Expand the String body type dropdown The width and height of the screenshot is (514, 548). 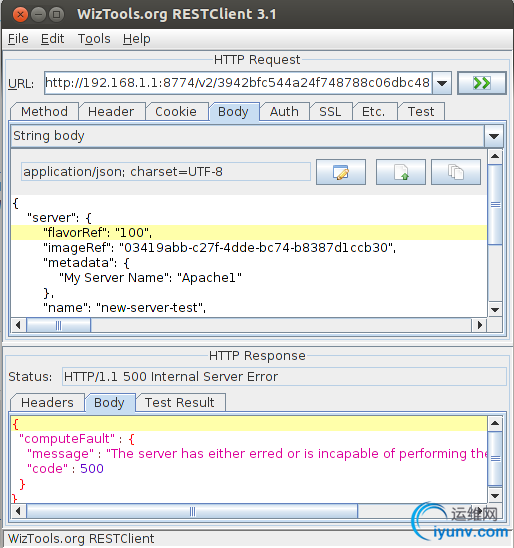coord(494,136)
